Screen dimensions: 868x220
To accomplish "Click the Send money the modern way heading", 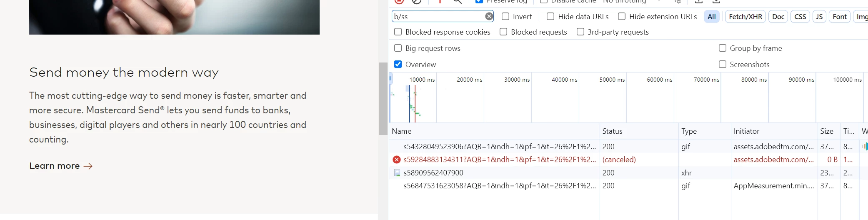I will pyautogui.click(x=124, y=72).
